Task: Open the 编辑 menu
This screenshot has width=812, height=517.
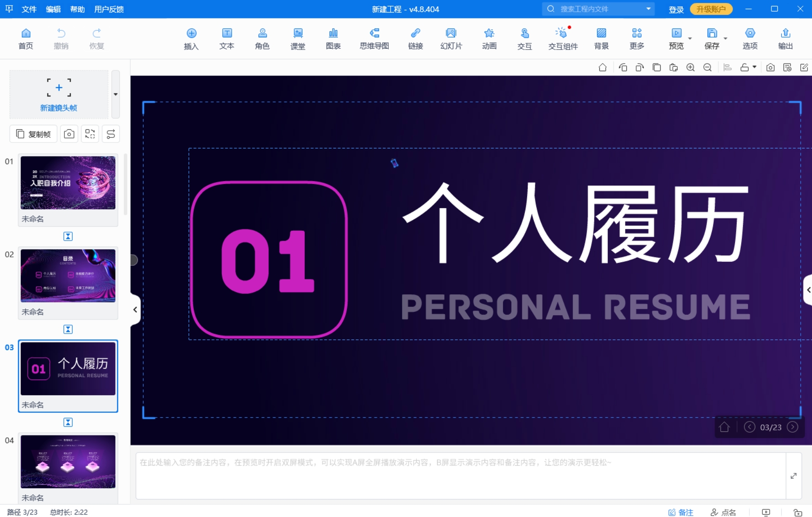Action: click(x=53, y=9)
